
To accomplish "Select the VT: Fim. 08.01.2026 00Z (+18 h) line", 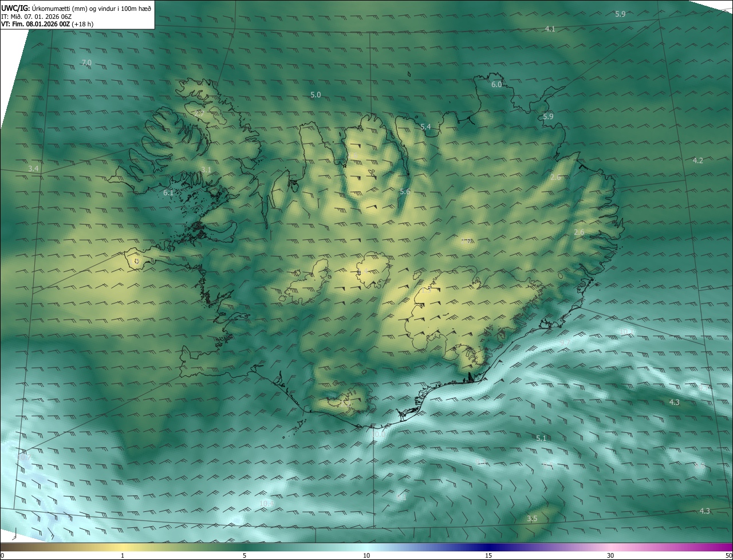I will 48,24.
